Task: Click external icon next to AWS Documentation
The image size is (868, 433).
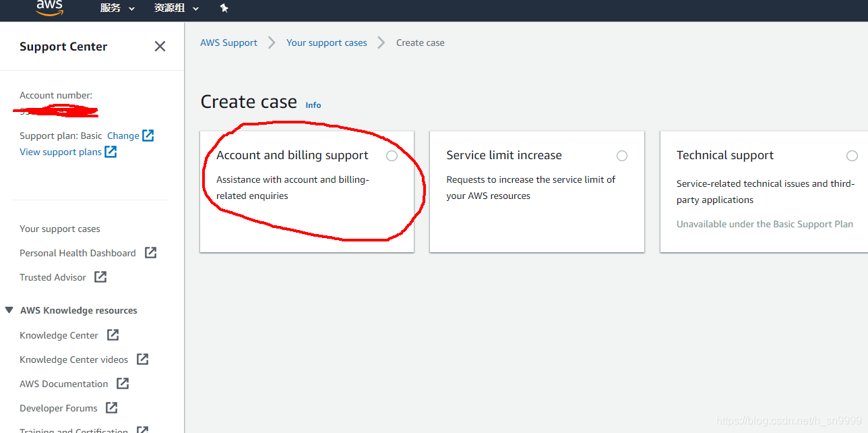Action: [x=123, y=383]
